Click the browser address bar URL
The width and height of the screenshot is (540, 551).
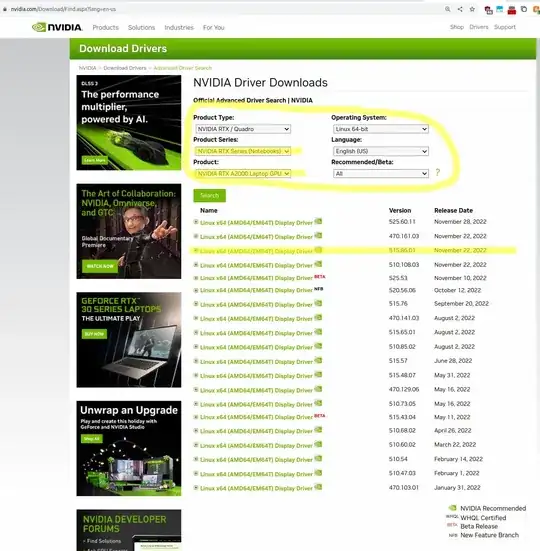(63, 9)
